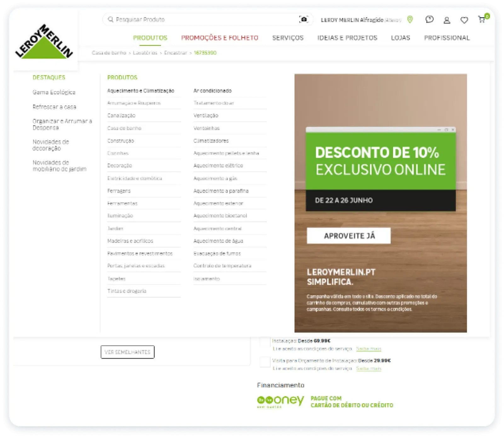The height and width of the screenshot is (437, 504).
Task: Open Ventoinhas subcategory
Action: click(206, 128)
